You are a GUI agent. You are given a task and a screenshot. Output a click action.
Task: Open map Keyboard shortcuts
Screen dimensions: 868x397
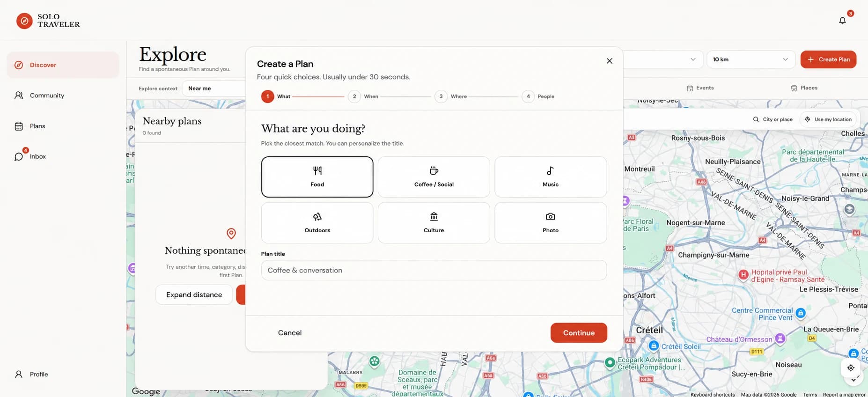[712, 394]
